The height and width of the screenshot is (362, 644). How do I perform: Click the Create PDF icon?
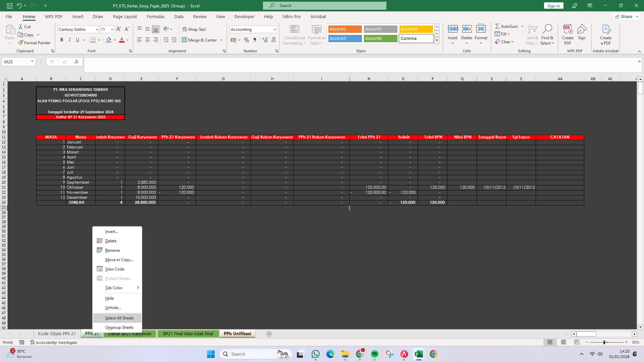568,34
